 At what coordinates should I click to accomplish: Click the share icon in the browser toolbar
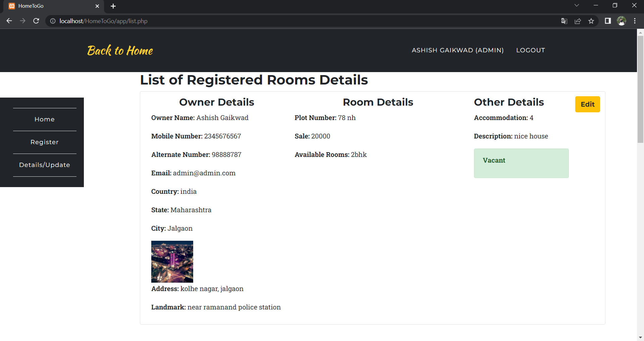point(578,21)
